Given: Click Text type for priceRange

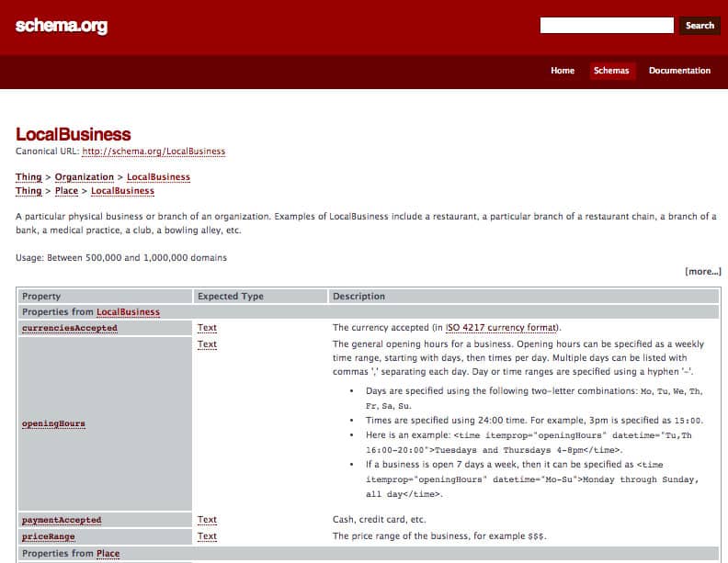Looking at the screenshot, I should [207, 536].
